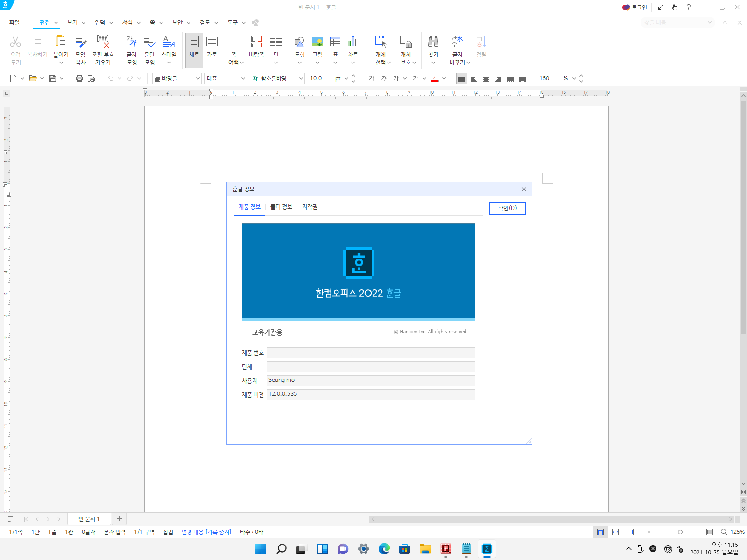Click the track changes status 변경 내용 [기록 중지]
This screenshot has height=560, width=747.
206,532
